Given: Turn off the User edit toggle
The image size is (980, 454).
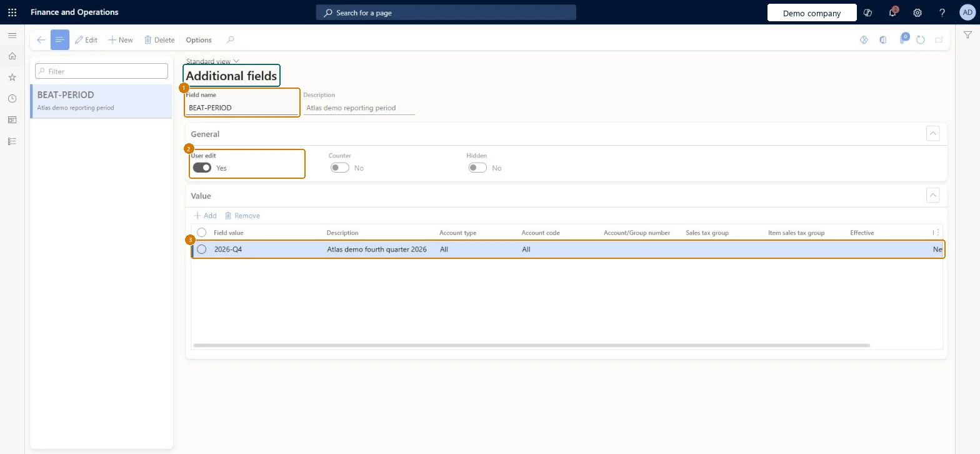Looking at the screenshot, I should pos(202,168).
